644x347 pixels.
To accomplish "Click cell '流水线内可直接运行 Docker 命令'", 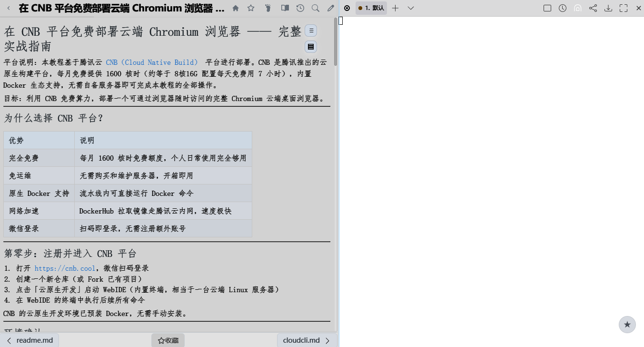I will coord(163,193).
